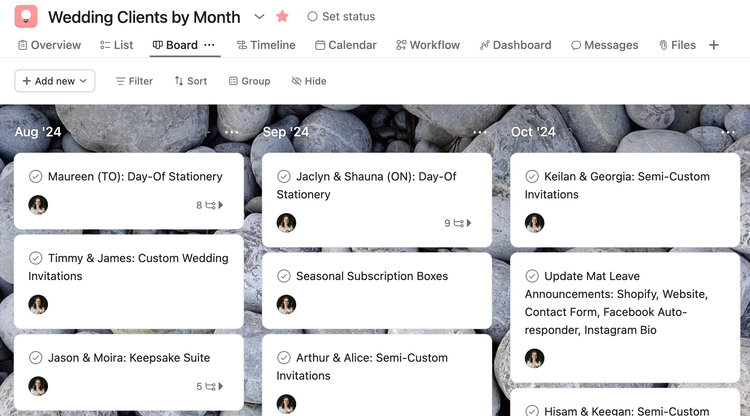Viewport: 750px width, 416px height.
Task: Click the Sep '24 column title
Action: 286,132
